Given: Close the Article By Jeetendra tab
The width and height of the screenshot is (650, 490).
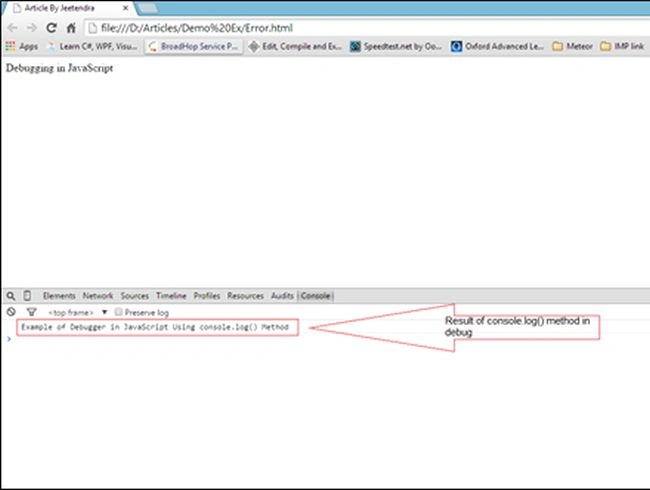Looking at the screenshot, I should 125,8.
